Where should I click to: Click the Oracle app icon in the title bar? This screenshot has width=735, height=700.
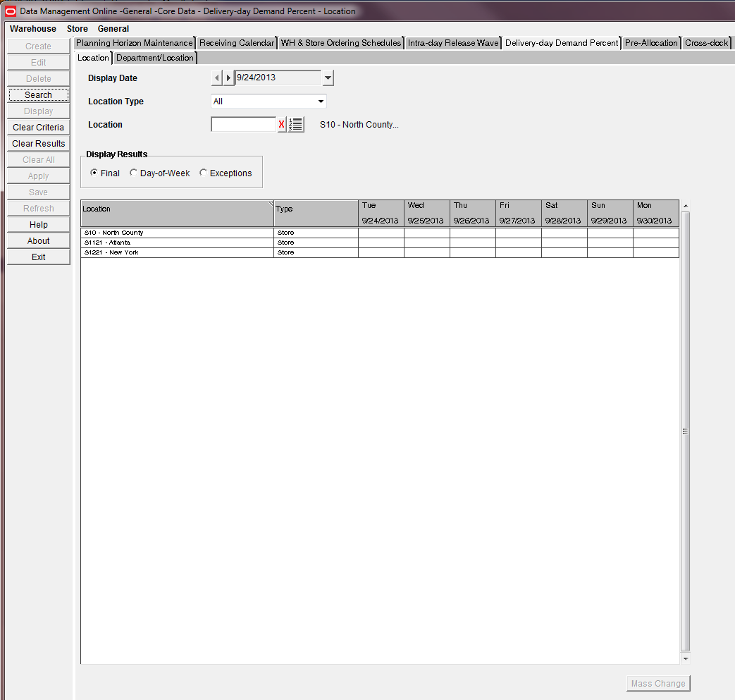tap(11, 11)
